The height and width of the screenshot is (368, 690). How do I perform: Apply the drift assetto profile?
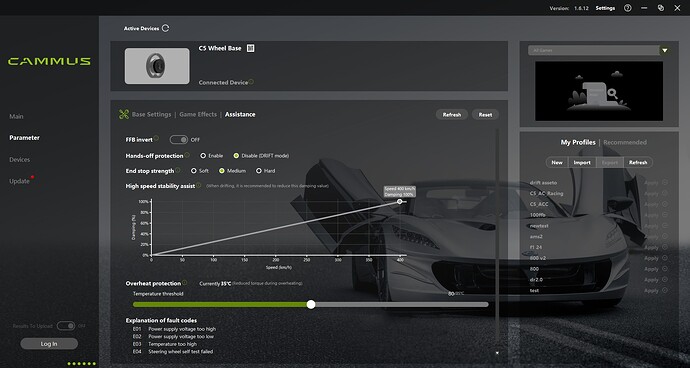coord(651,183)
